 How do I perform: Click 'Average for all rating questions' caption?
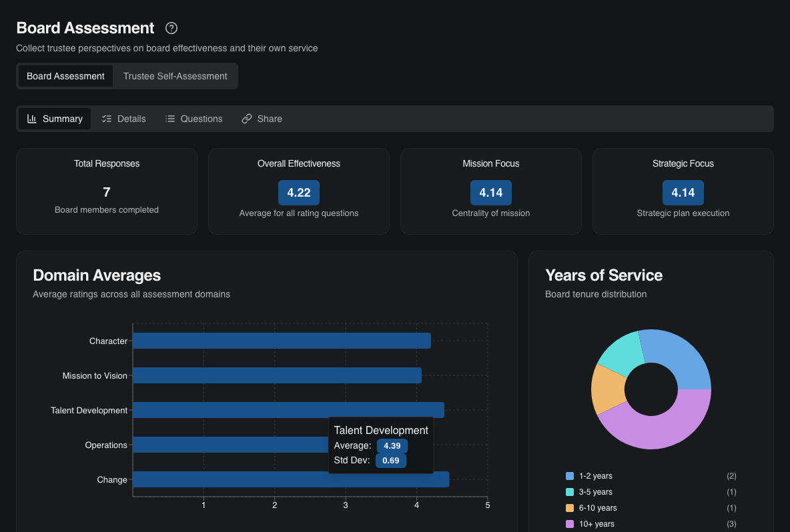pyautogui.click(x=299, y=213)
